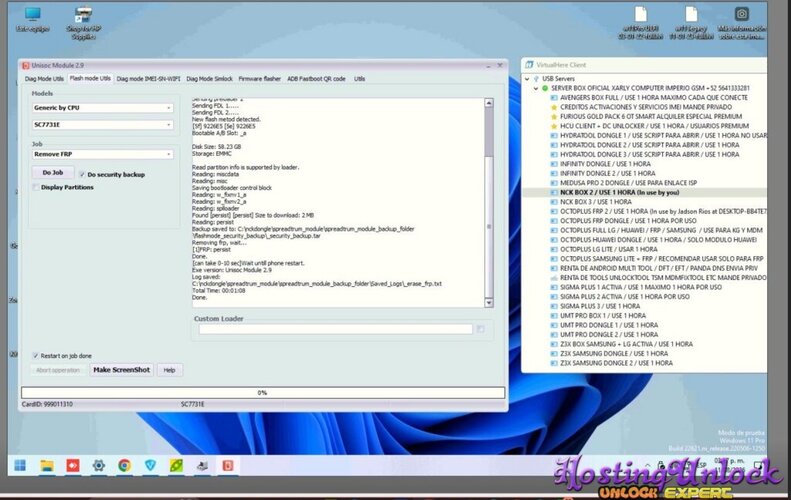This screenshot has width=791, height=500.
Task: Open the Settings gear taskbar icon
Action: 99,465
